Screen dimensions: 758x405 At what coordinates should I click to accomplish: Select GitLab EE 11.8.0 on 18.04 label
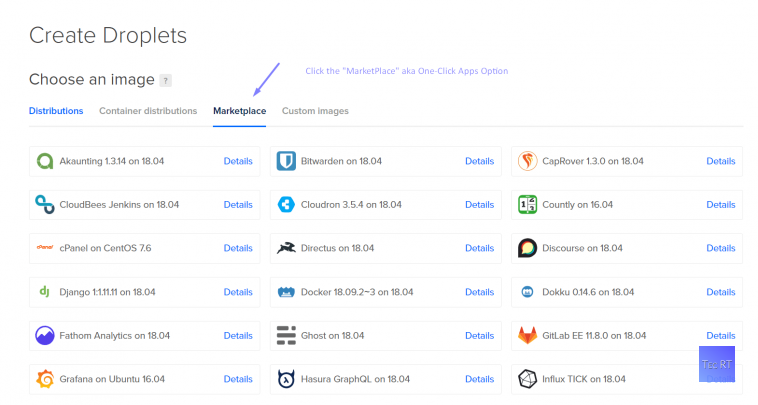(594, 335)
